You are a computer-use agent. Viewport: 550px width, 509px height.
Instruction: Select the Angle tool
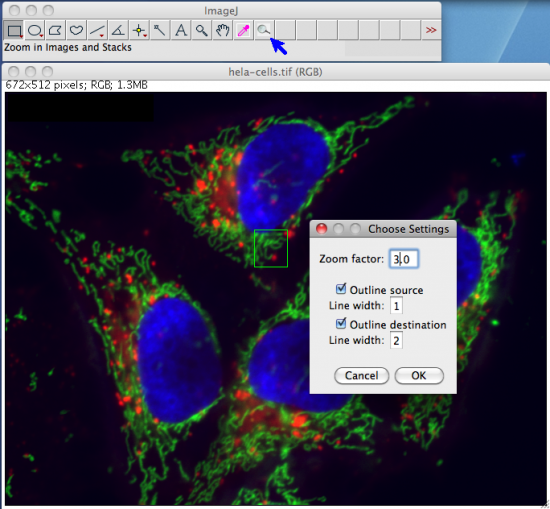coord(118,31)
